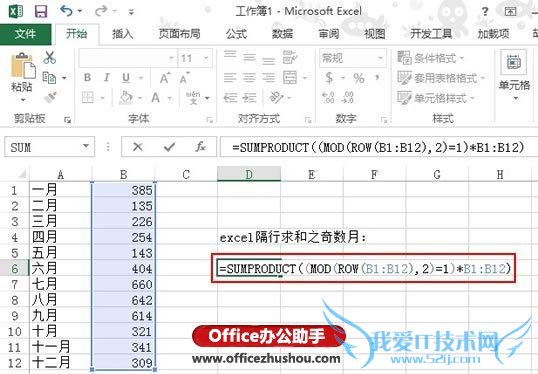This screenshot has height=374, width=538.
Task: Click the Orientation text angle icon
Action: pyautogui.click(x=277, y=97)
